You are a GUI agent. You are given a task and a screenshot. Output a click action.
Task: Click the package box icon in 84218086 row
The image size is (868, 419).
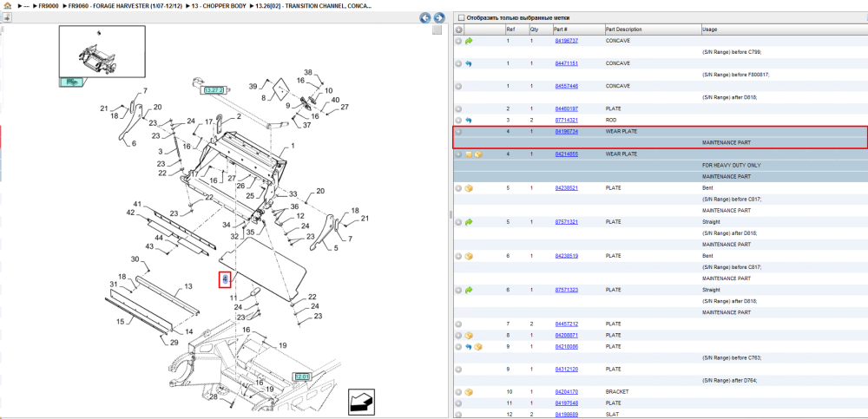coord(478,346)
